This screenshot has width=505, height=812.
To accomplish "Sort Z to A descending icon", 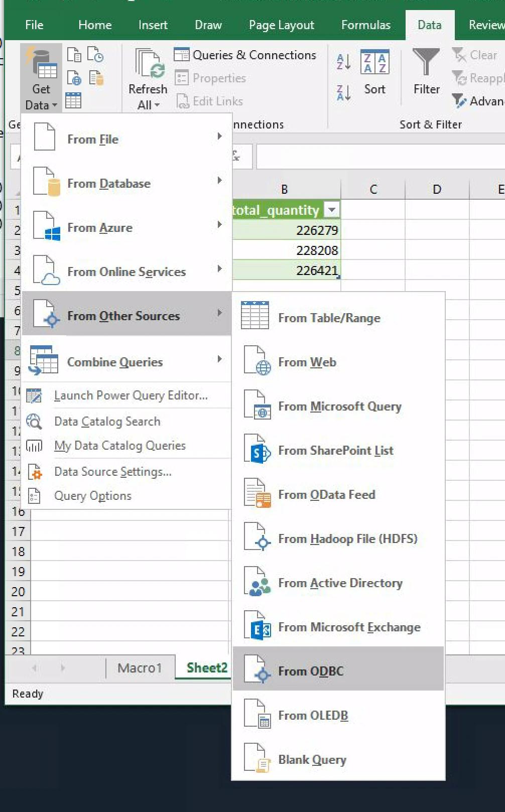I will [343, 92].
